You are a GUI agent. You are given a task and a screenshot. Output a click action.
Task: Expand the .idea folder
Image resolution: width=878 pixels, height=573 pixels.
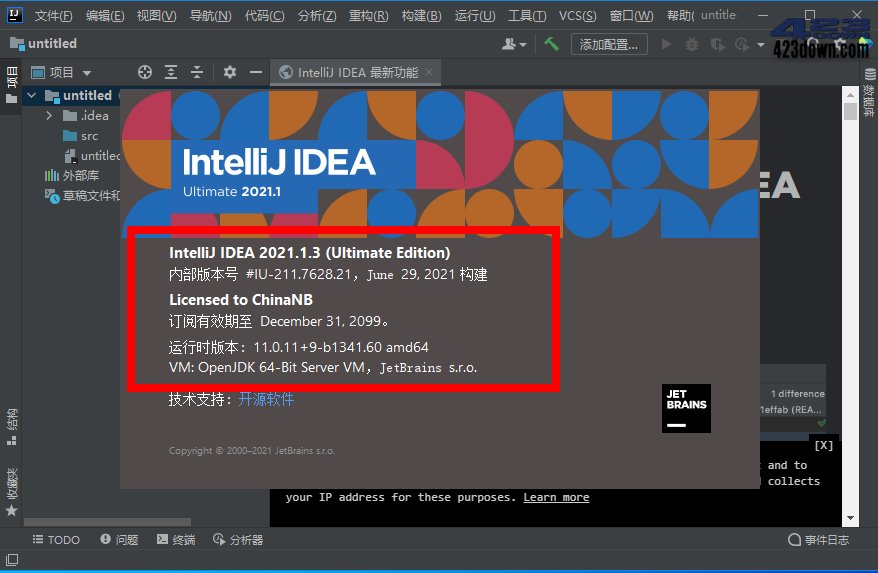pos(49,115)
